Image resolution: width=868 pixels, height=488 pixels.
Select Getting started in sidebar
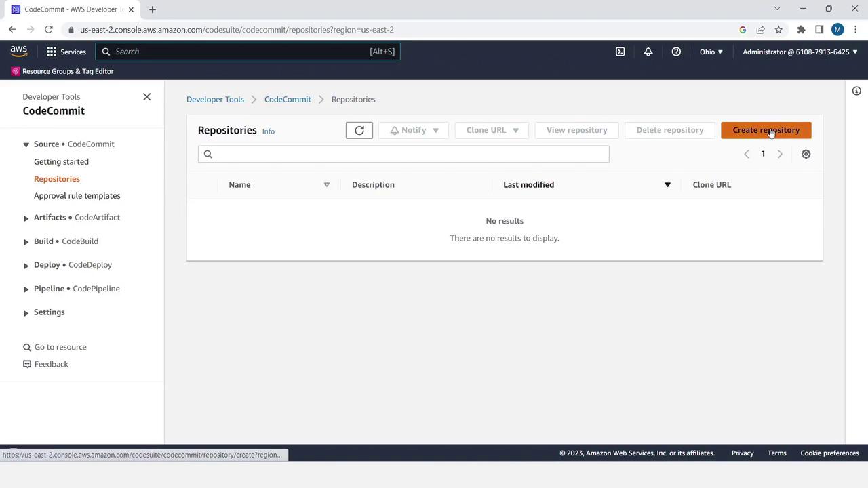61,161
